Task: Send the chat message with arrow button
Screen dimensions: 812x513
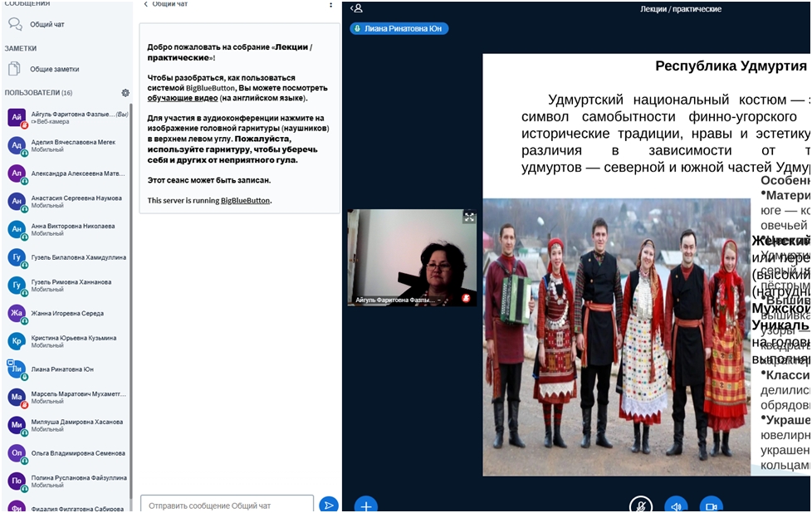Action: click(329, 505)
